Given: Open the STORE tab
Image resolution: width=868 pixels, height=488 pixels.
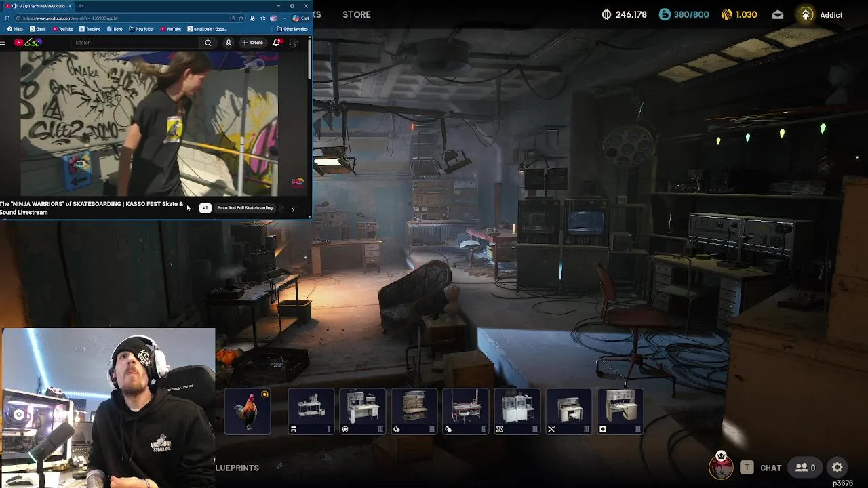Looking at the screenshot, I should pos(357,14).
